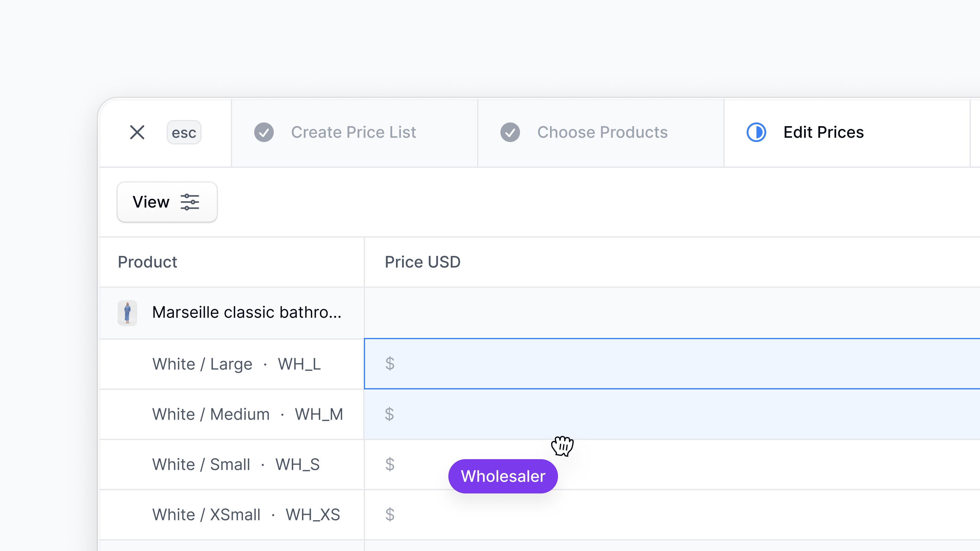
Task: Click the Wholesaler purple label
Action: click(x=503, y=476)
